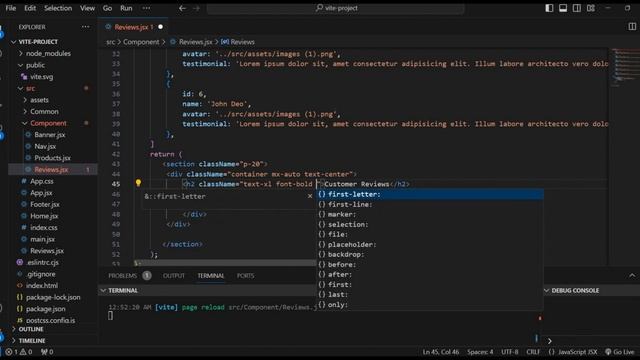
Task: Open Explorer more actions ellipsis
Action: coord(85,27)
